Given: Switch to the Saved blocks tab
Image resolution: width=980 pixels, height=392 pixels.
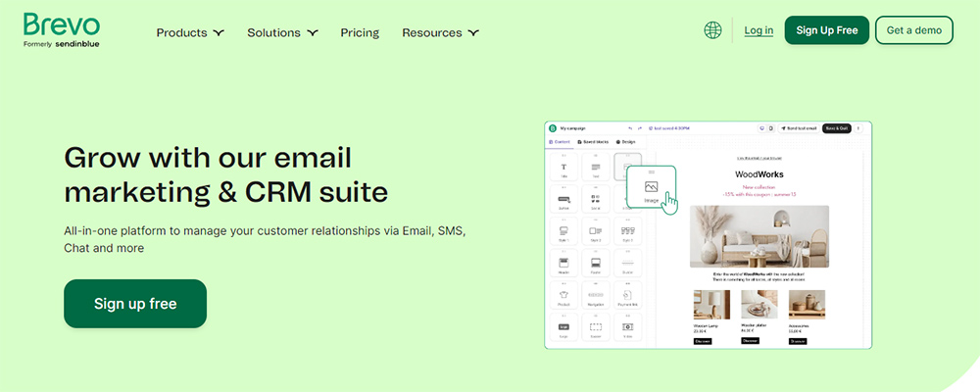Looking at the screenshot, I should point(593,142).
